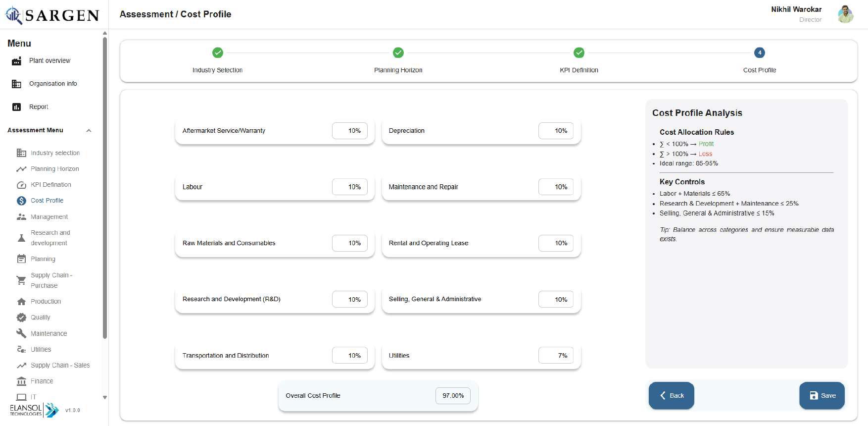Click the Plant overview factory icon
868x426 pixels.
(x=16, y=61)
